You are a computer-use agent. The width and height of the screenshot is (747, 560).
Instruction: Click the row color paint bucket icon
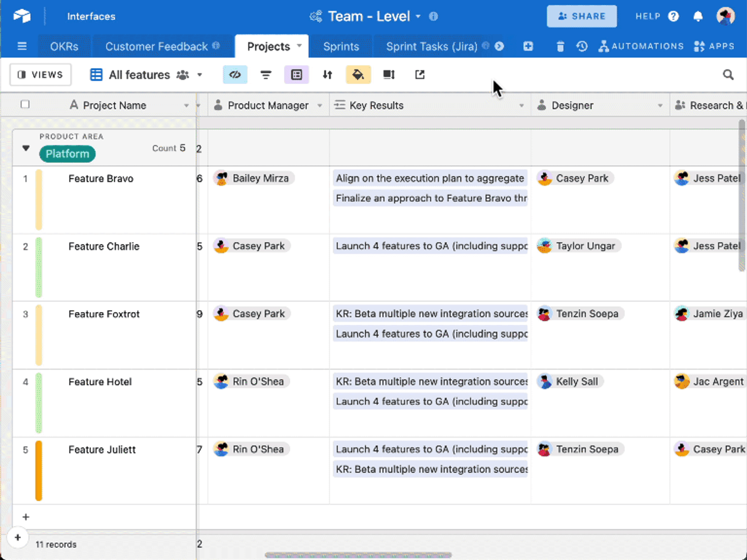(x=358, y=75)
